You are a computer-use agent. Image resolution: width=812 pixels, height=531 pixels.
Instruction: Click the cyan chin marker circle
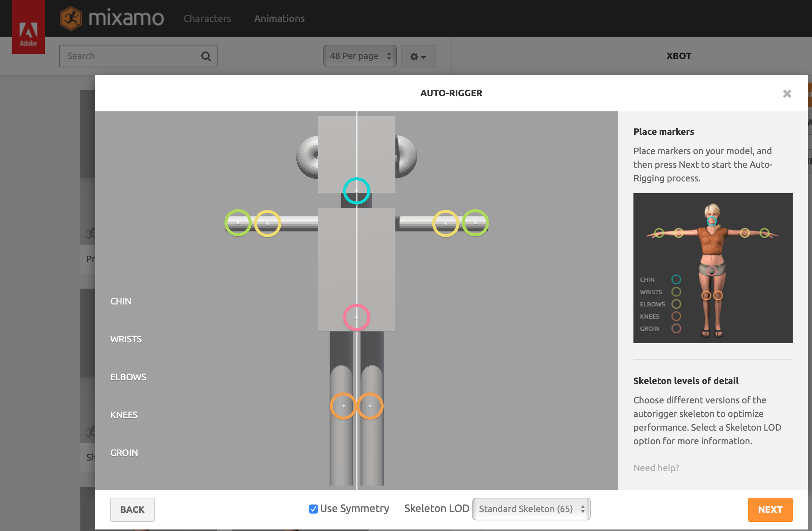pos(356,191)
